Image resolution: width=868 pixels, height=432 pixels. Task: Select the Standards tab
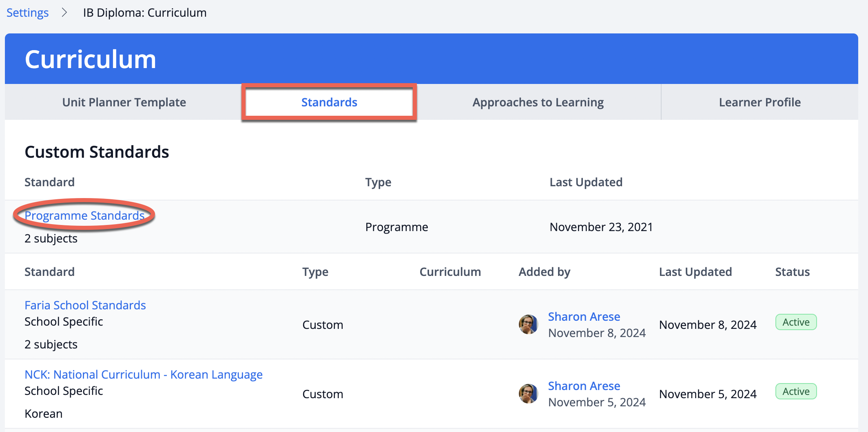(329, 102)
